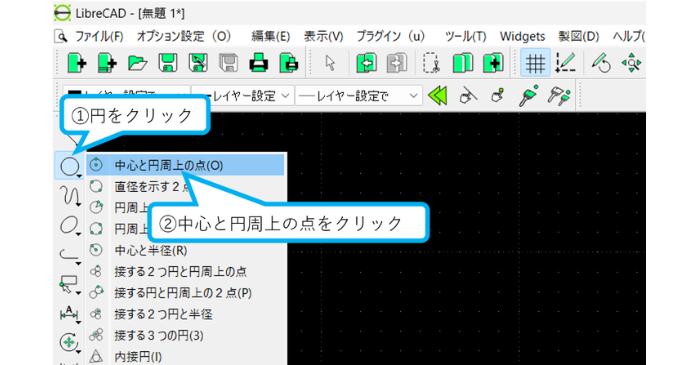Click the Modify tool with green cross
The image size is (698, 365).
pyautogui.click(x=69, y=343)
